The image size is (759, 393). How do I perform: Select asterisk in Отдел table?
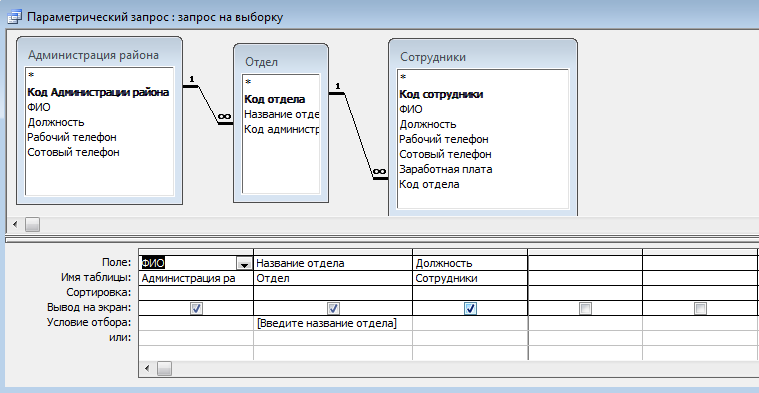[x=248, y=83]
